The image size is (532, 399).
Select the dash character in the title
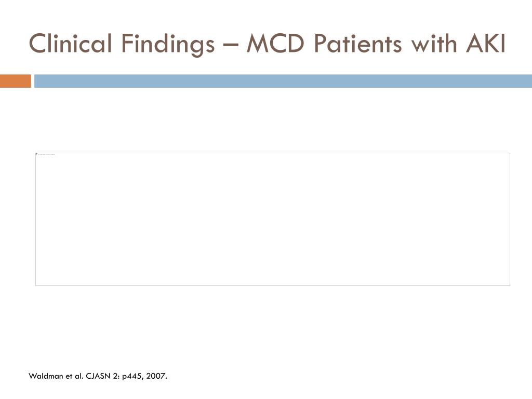tap(231, 45)
